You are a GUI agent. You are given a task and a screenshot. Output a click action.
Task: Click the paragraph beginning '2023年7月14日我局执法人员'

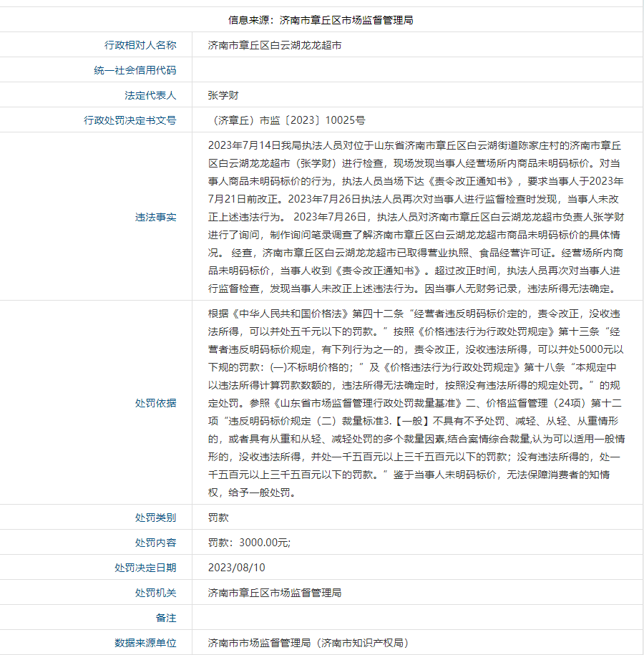tap(416, 217)
